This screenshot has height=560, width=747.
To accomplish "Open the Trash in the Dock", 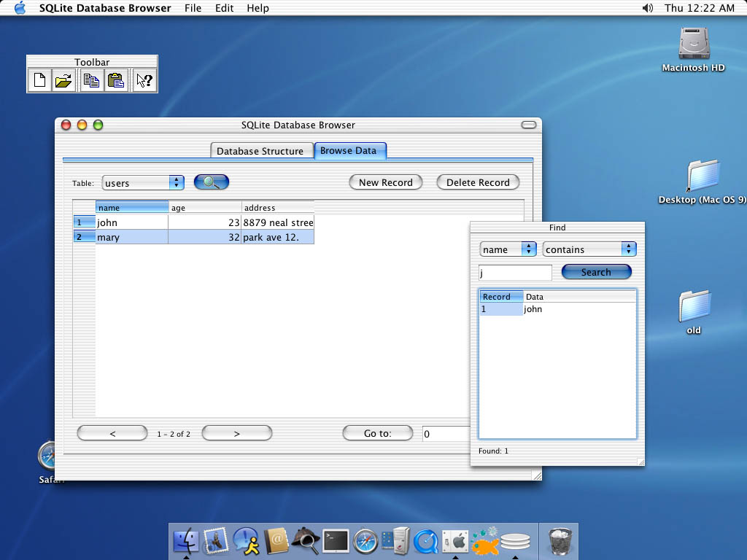I will pyautogui.click(x=560, y=542).
